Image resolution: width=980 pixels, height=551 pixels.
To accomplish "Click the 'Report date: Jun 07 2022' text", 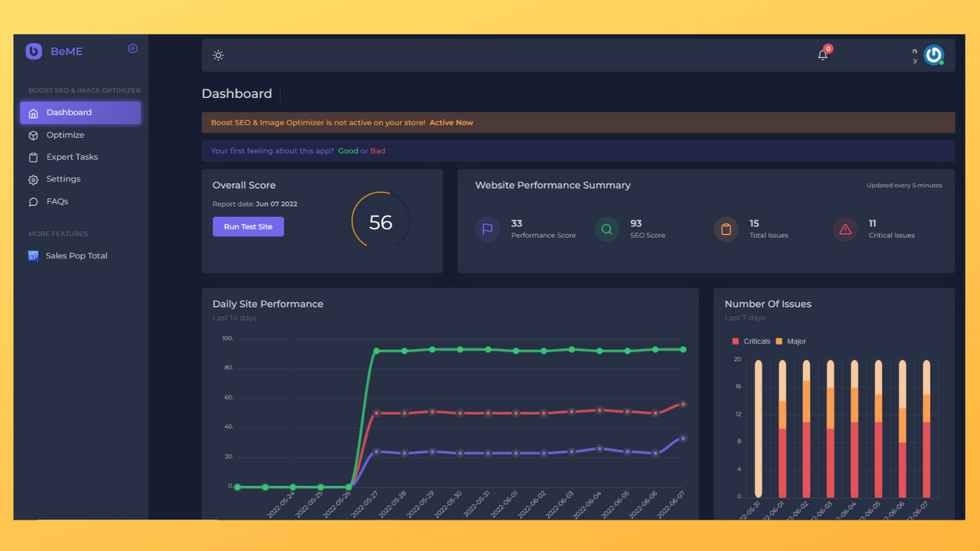I will coord(255,204).
